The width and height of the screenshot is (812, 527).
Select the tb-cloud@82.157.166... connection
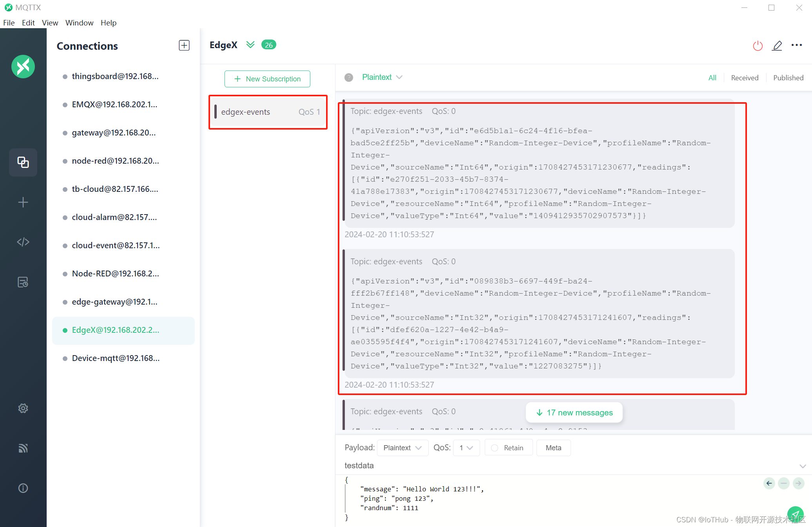(x=123, y=189)
